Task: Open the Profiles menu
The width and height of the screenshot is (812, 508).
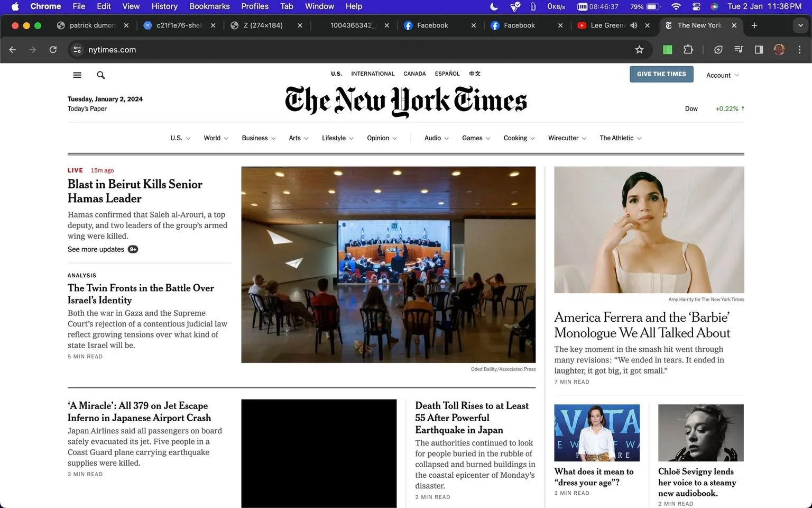Action: click(255, 6)
